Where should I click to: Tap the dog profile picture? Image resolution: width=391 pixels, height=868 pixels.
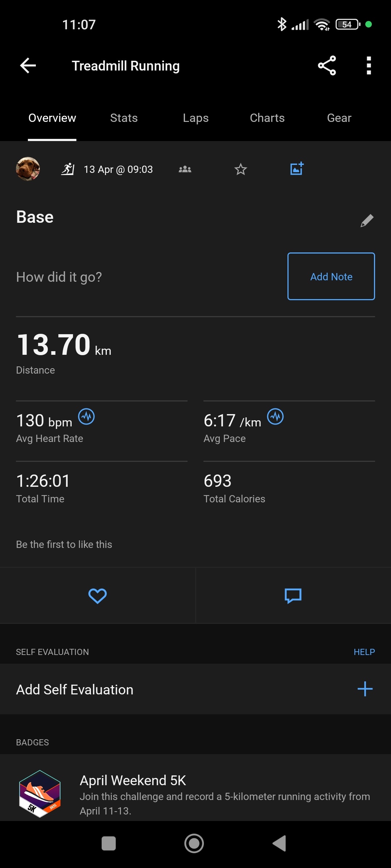pos(28,169)
